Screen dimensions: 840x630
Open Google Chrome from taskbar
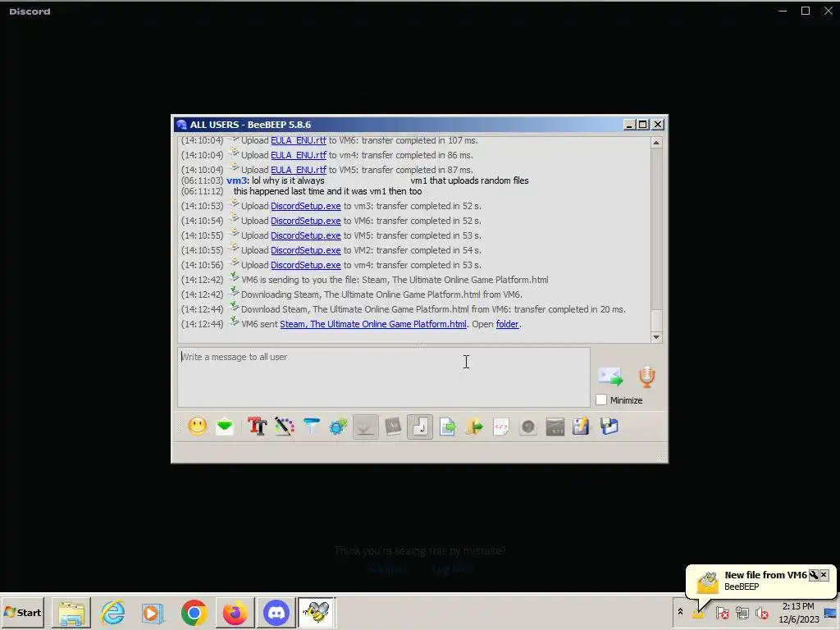pos(194,612)
